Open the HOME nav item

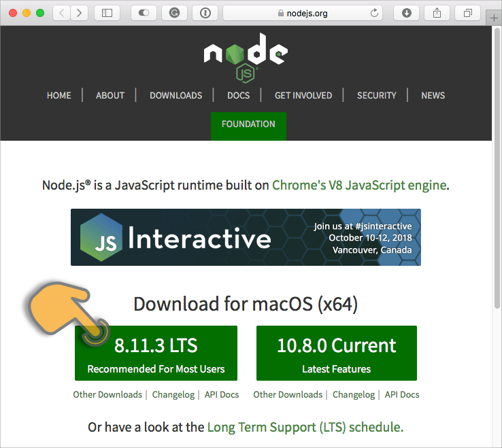click(x=59, y=95)
